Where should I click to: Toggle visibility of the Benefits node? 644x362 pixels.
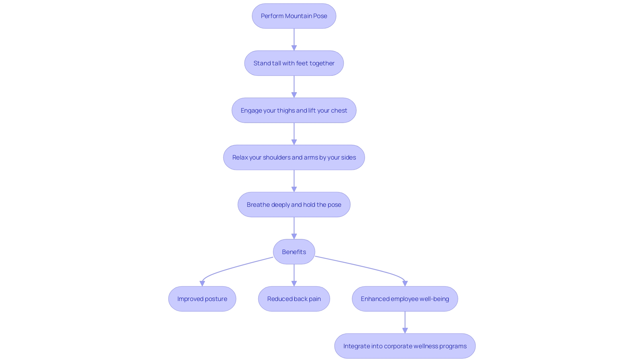click(294, 251)
